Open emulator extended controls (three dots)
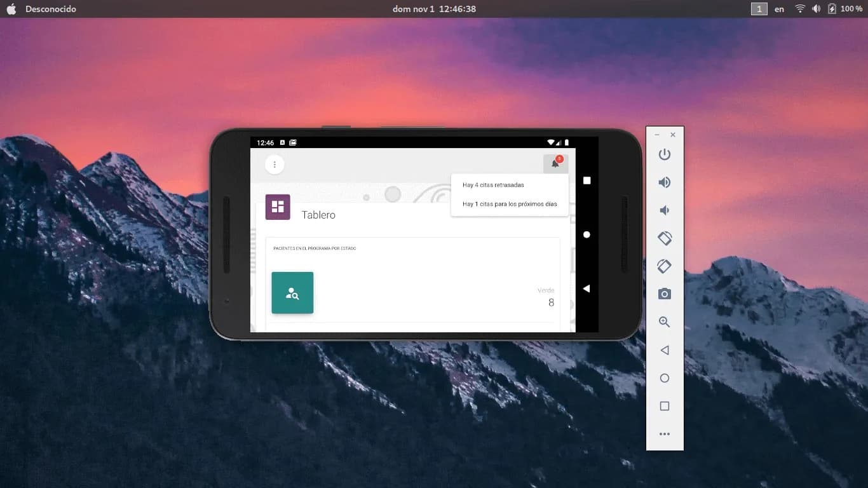The width and height of the screenshot is (868, 488). pyautogui.click(x=665, y=434)
